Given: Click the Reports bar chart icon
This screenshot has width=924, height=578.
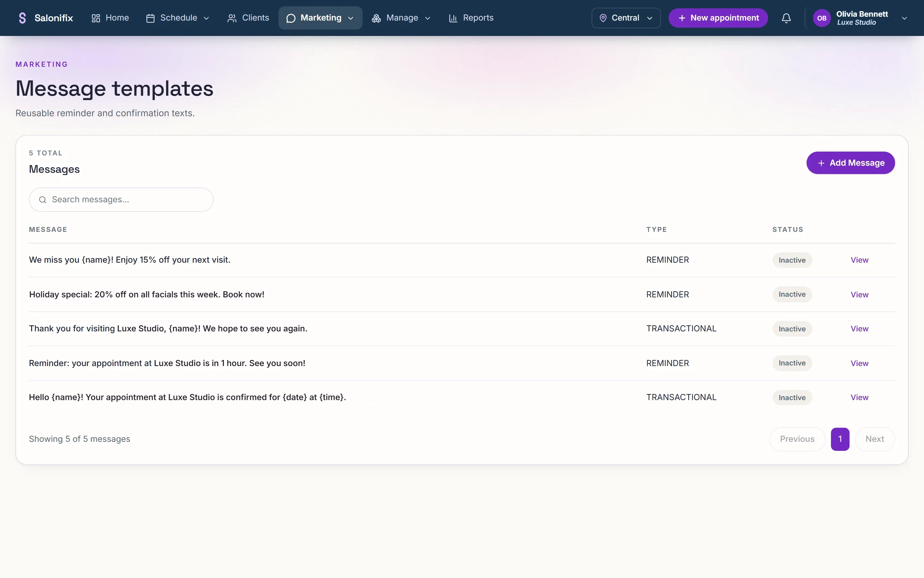Looking at the screenshot, I should 453,18.
